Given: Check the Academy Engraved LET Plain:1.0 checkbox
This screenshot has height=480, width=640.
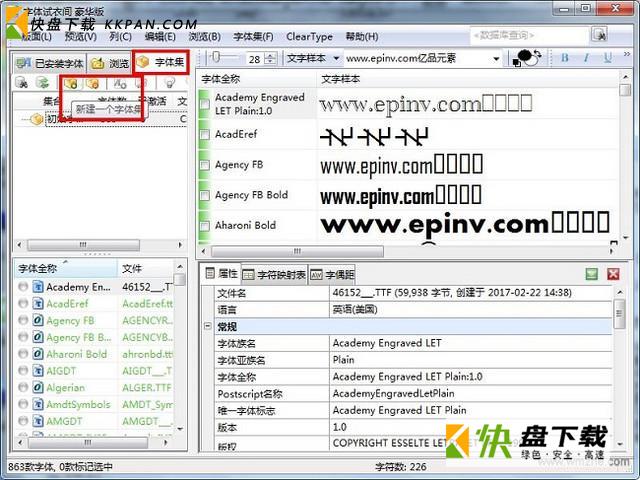Looking at the screenshot, I should (205, 104).
